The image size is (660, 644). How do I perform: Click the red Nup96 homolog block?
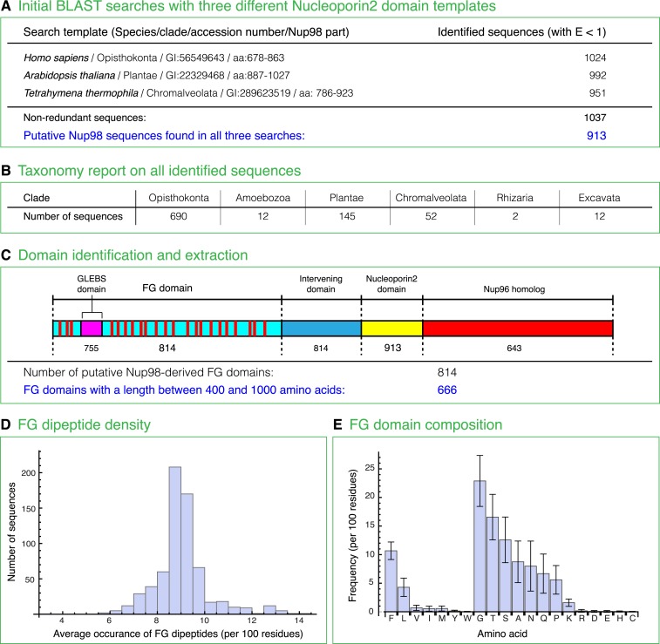[517, 329]
